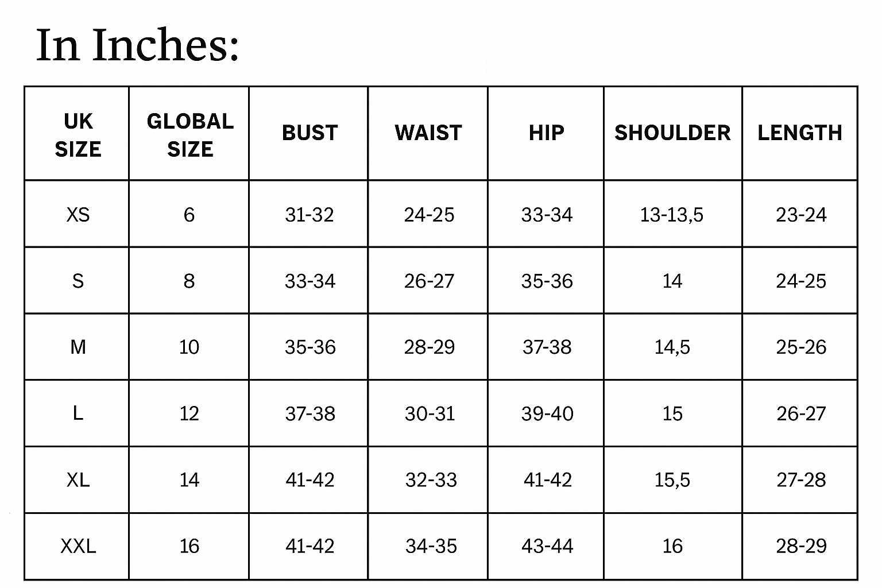Select the GLOBAL SIZE header cell

[190, 135]
